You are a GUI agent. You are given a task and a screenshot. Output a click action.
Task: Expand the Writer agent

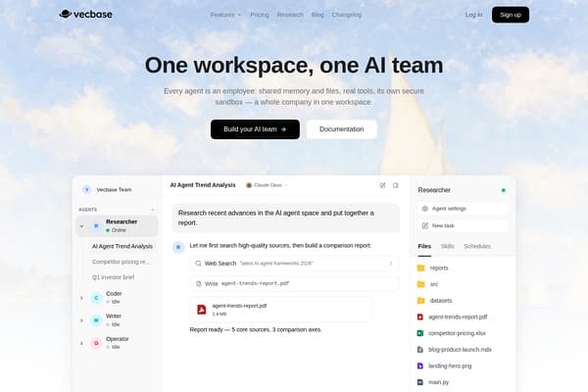[x=81, y=320]
